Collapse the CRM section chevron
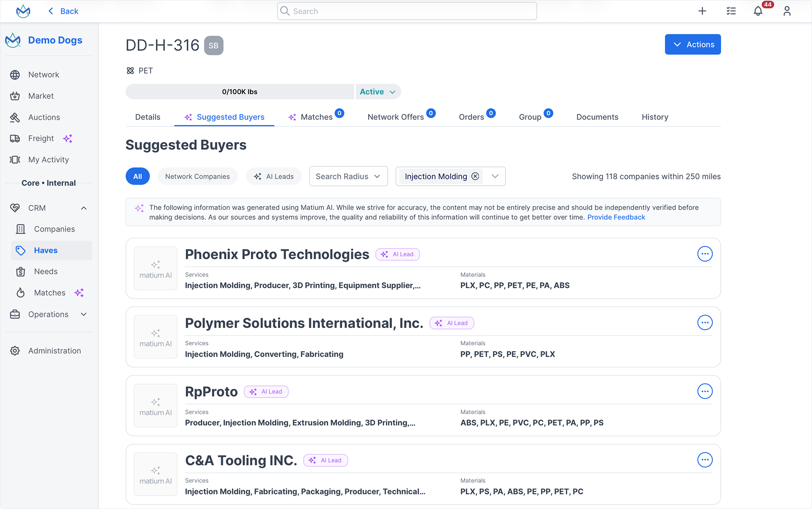This screenshot has height=509, width=812. pyautogui.click(x=83, y=208)
